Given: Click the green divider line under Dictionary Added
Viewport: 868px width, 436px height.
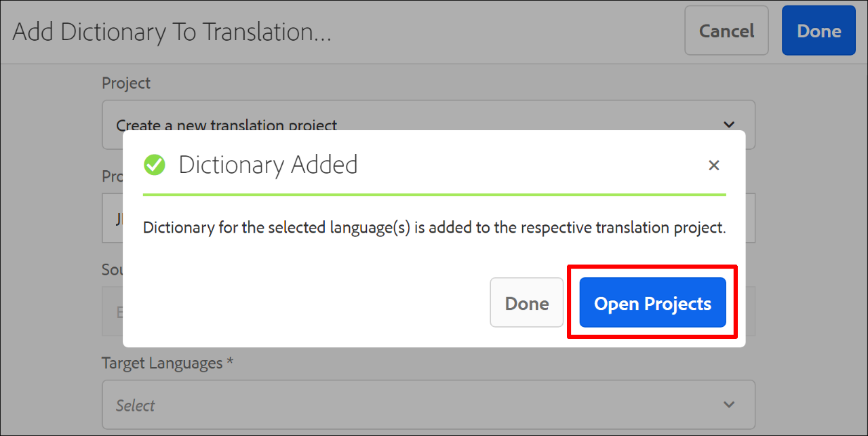Looking at the screenshot, I should pos(434,195).
